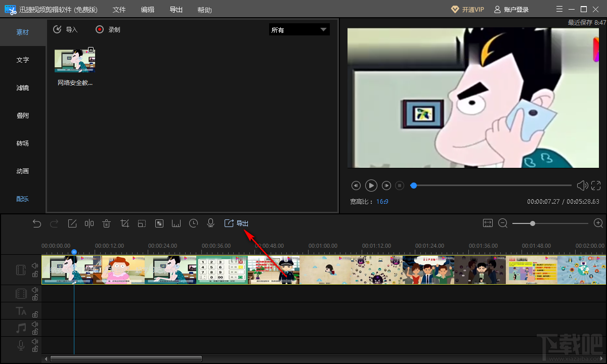This screenshot has height=364, width=607.
Task: Click the main video track film icon
Action: coord(21,270)
